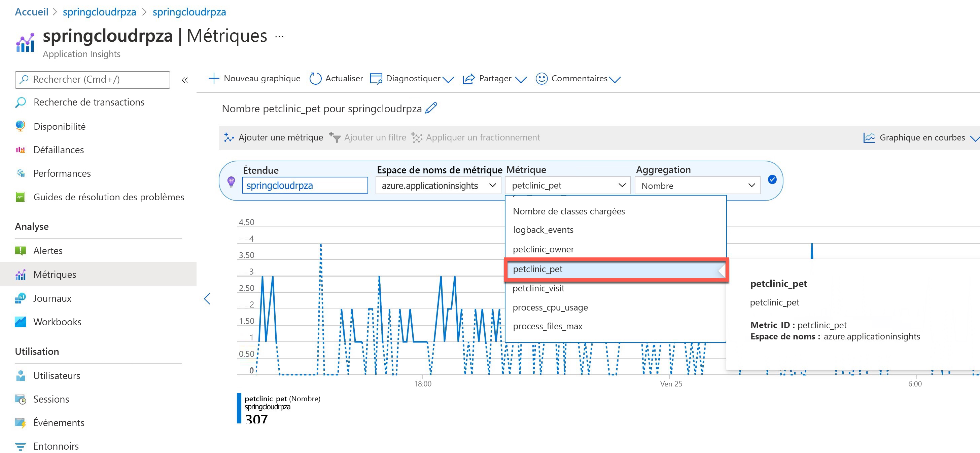Toggle the blue checkmark on the metric row
This screenshot has width=980, height=453.
point(772,180)
